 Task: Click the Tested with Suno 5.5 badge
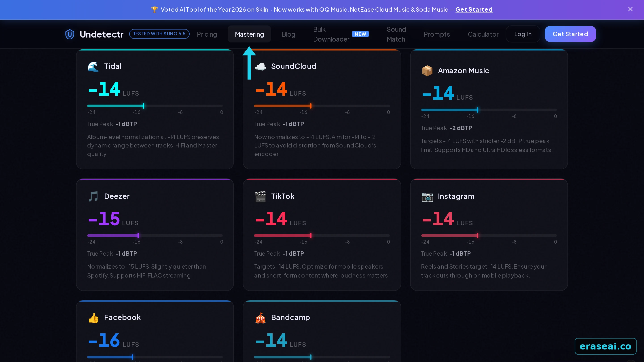tap(159, 34)
